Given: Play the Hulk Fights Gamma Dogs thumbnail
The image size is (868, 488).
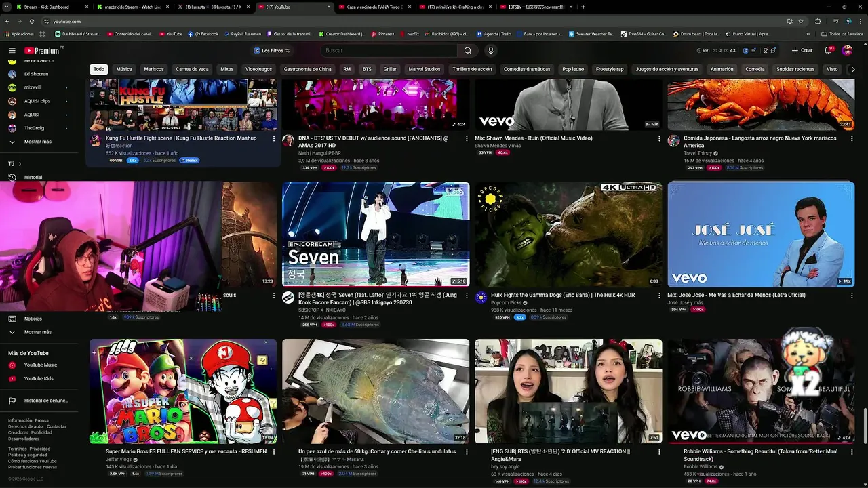Looking at the screenshot, I should click(568, 235).
